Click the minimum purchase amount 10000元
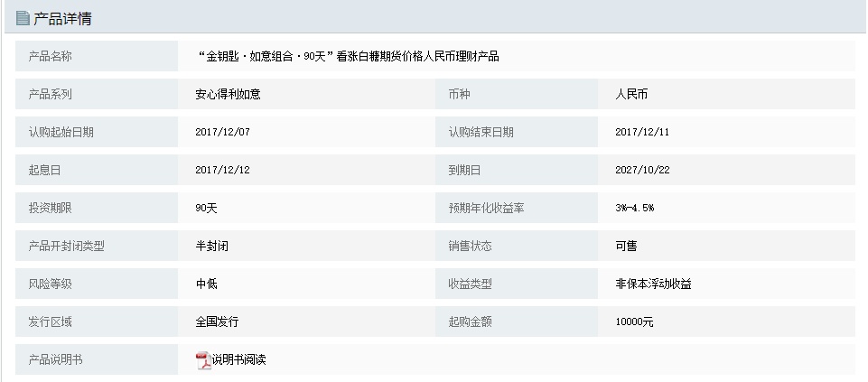The image size is (868, 382). coord(634,321)
